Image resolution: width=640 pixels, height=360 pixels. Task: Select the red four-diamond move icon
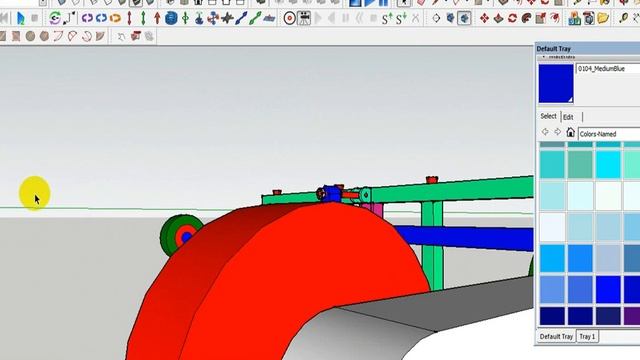484,18
